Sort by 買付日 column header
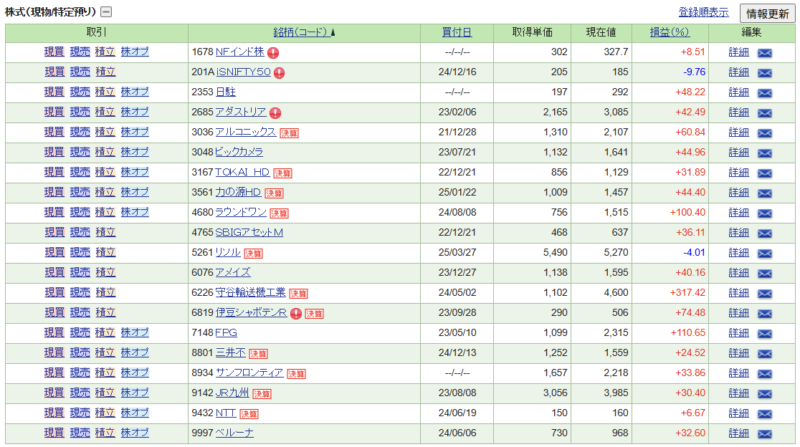Viewport: 800px width, 447px height. (x=457, y=32)
